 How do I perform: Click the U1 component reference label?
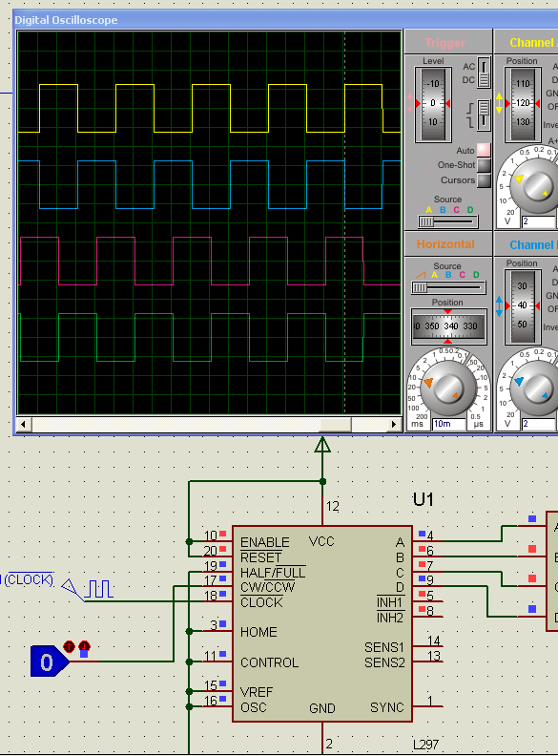[424, 499]
